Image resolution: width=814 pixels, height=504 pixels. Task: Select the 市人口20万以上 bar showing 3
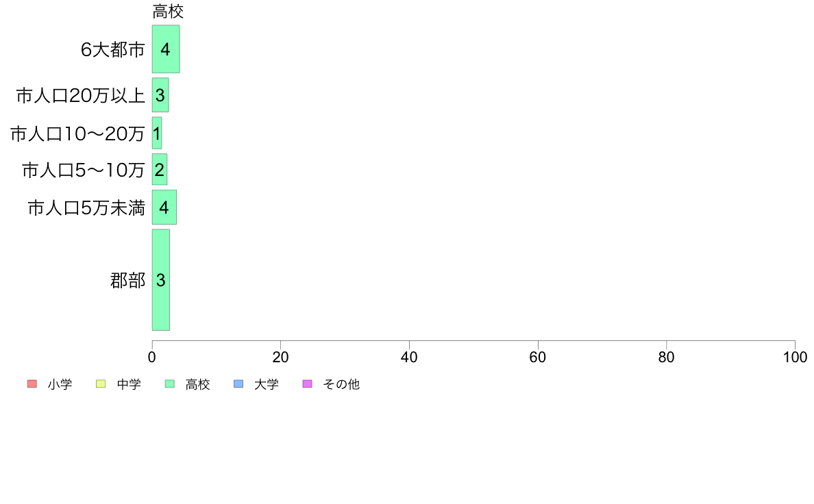click(x=160, y=95)
